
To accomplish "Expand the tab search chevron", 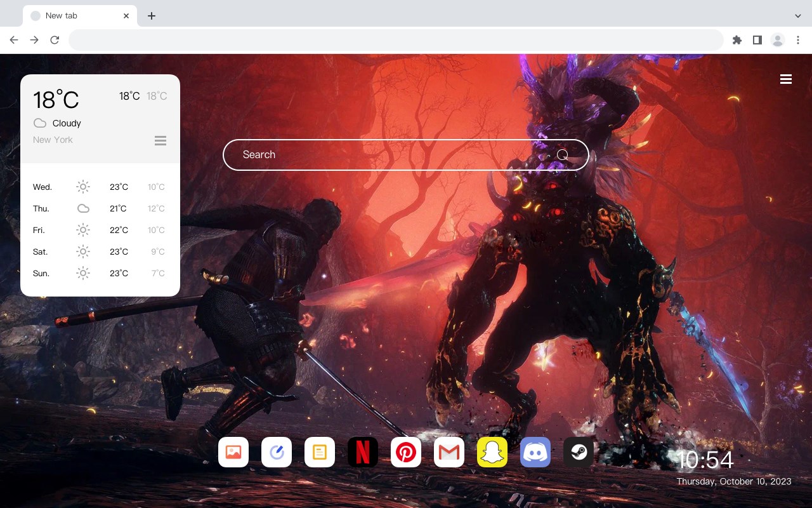I will (798, 16).
